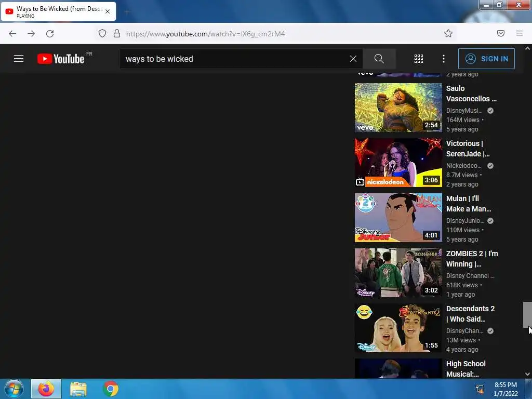Open the ZOMBIES 2 I'm Winning thumbnail
This screenshot has width=532, height=399.
(x=398, y=273)
